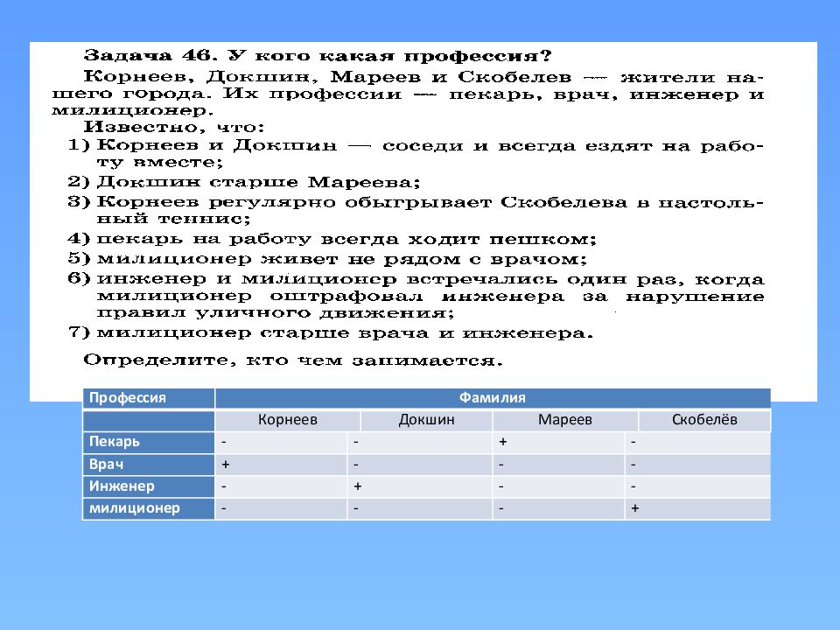
Task: Click the plus sign in the Инженер row
Action: (357, 486)
